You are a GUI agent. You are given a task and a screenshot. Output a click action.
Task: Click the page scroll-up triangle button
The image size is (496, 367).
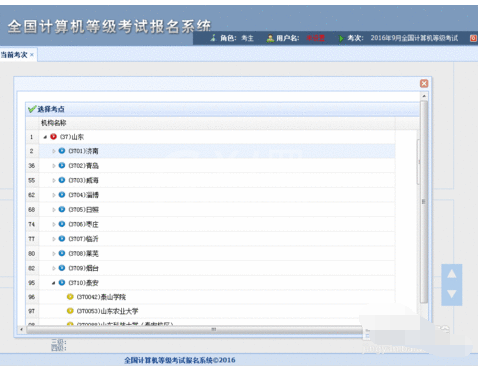(452, 274)
